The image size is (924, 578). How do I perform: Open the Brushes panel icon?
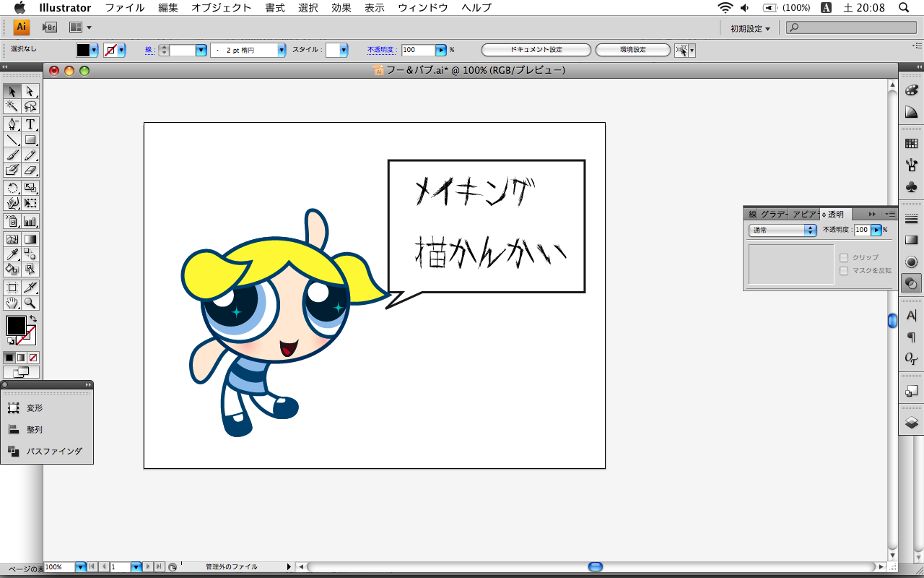[911, 165]
